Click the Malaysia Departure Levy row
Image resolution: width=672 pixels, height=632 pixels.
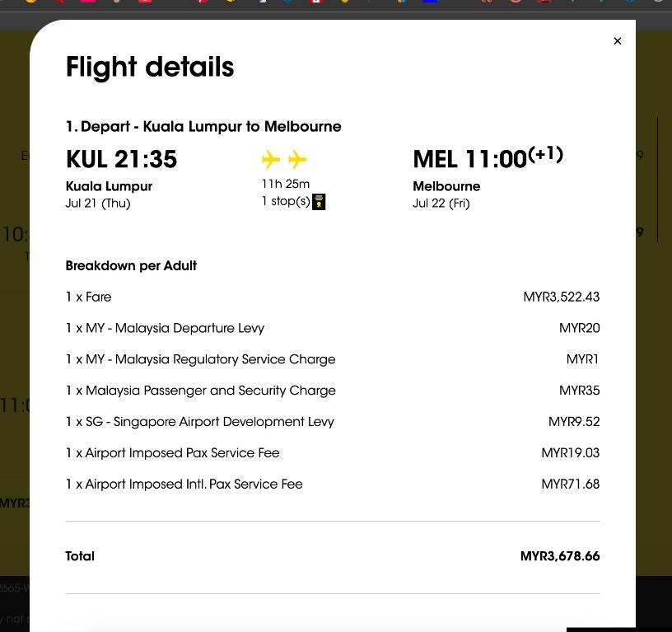click(333, 328)
